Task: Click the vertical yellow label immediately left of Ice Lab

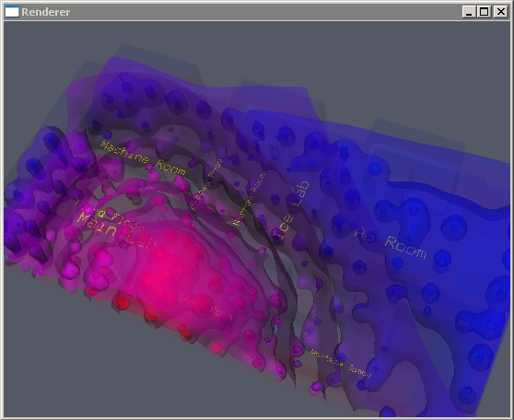Action: pos(248,199)
